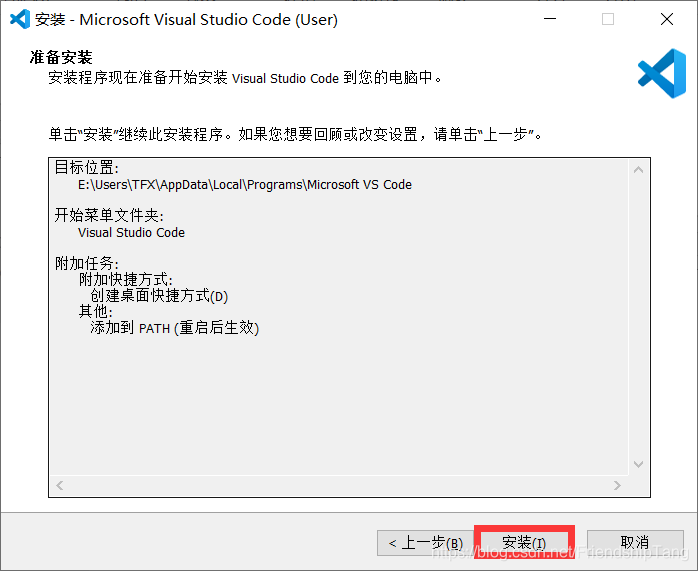698x571 pixels.
Task: Click the 其他 line in summary
Action: (x=96, y=312)
